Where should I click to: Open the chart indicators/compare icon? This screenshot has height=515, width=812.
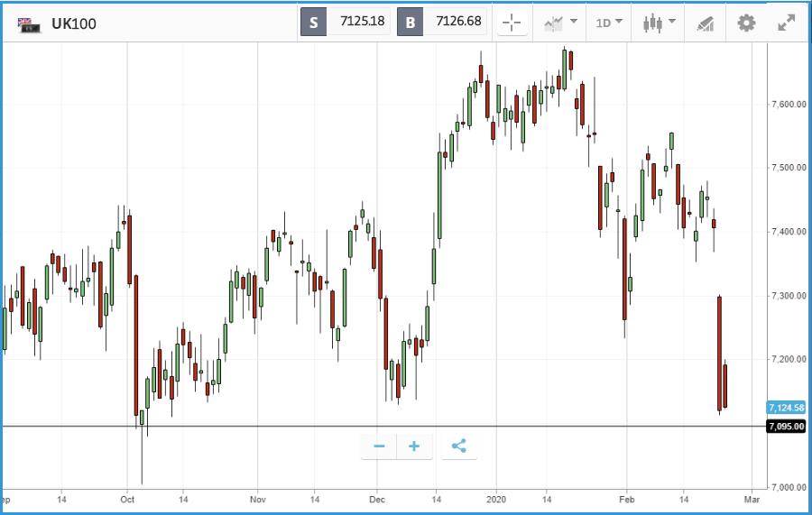click(x=553, y=23)
